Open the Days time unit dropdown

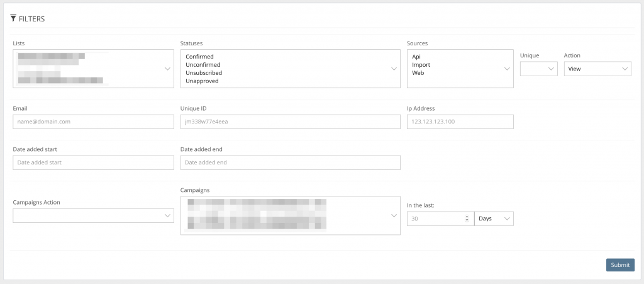point(494,219)
